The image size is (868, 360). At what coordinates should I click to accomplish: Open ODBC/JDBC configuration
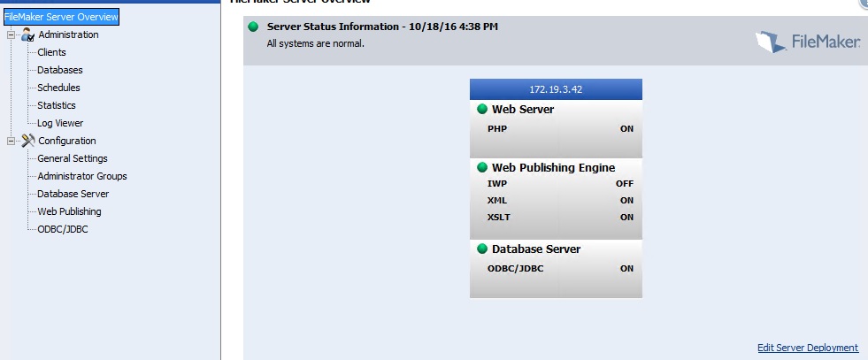coord(62,229)
